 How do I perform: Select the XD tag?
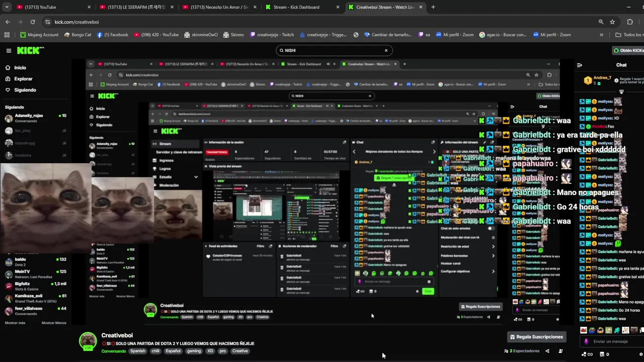click(210, 351)
